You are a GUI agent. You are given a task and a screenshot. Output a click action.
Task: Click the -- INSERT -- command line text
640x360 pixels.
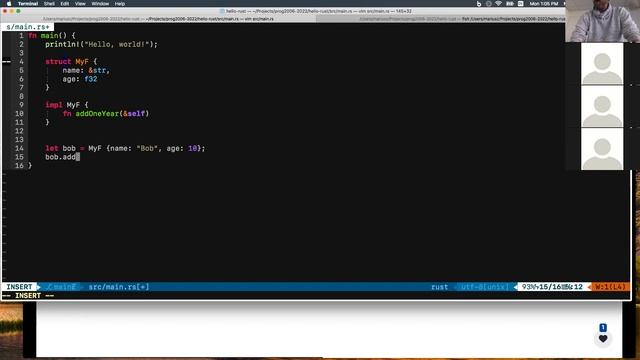click(28, 296)
